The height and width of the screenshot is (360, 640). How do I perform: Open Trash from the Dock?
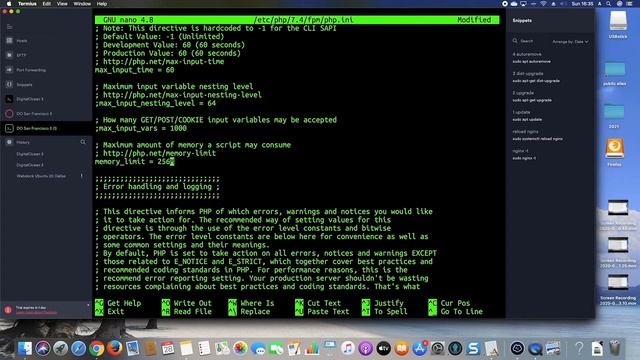pos(615,348)
